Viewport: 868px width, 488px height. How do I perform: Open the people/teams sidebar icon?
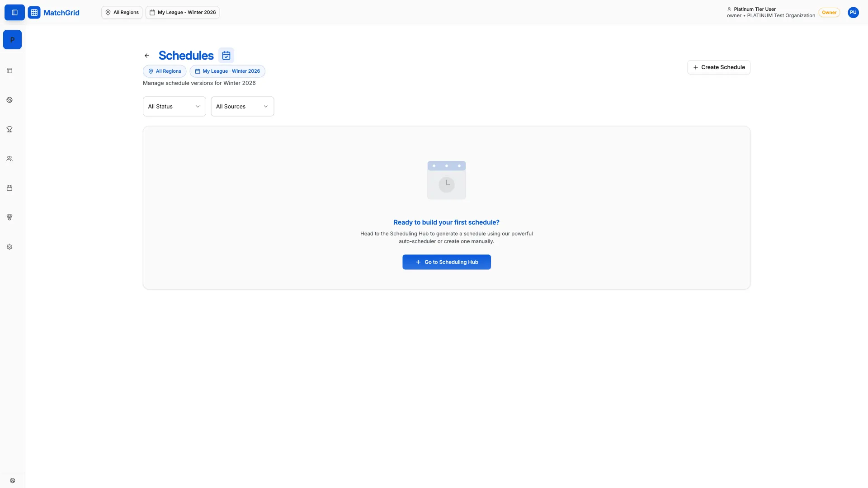click(x=9, y=159)
